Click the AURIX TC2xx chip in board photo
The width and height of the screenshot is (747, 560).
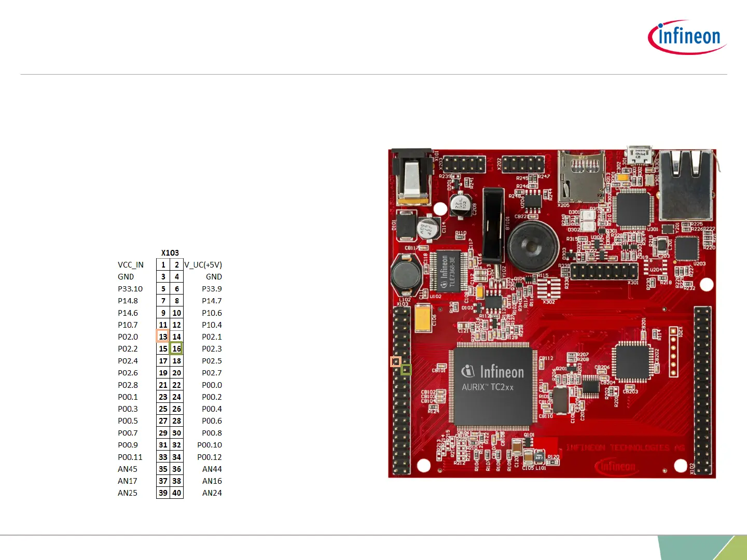click(x=492, y=385)
